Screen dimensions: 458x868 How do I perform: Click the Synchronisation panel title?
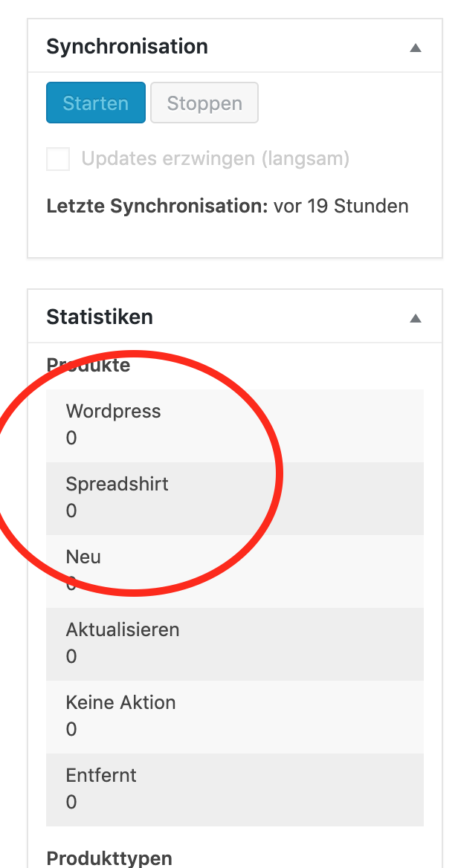[127, 47]
